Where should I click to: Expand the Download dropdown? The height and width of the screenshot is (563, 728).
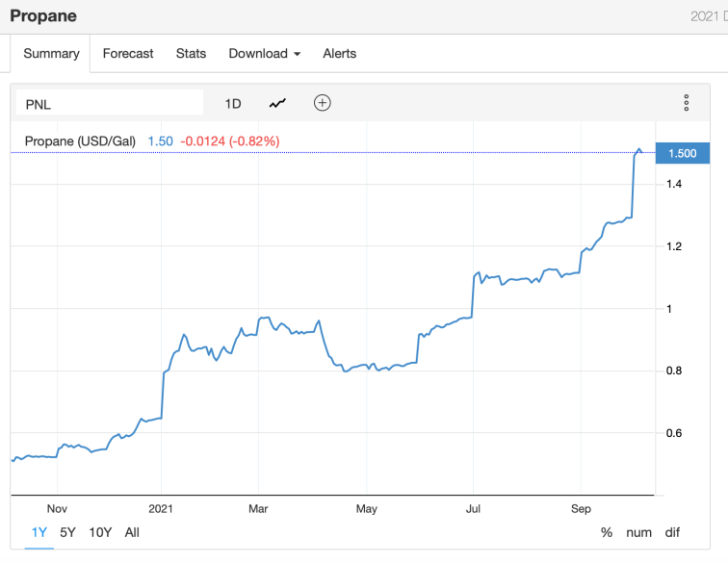(264, 54)
